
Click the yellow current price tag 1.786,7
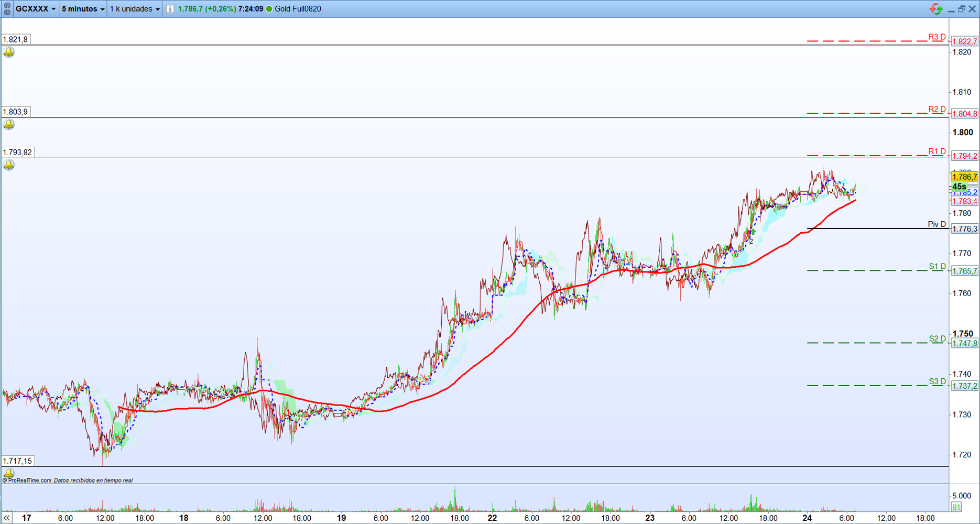(x=965, y=177)
